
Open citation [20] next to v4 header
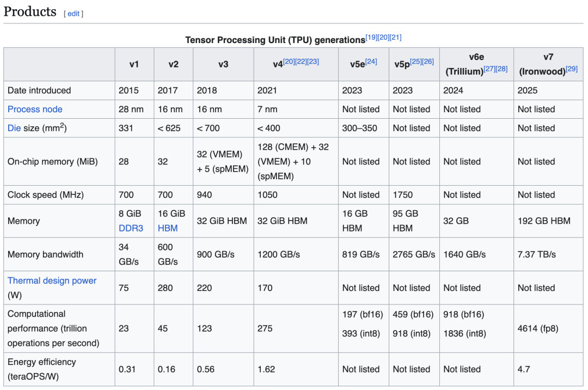click(289, 62)
